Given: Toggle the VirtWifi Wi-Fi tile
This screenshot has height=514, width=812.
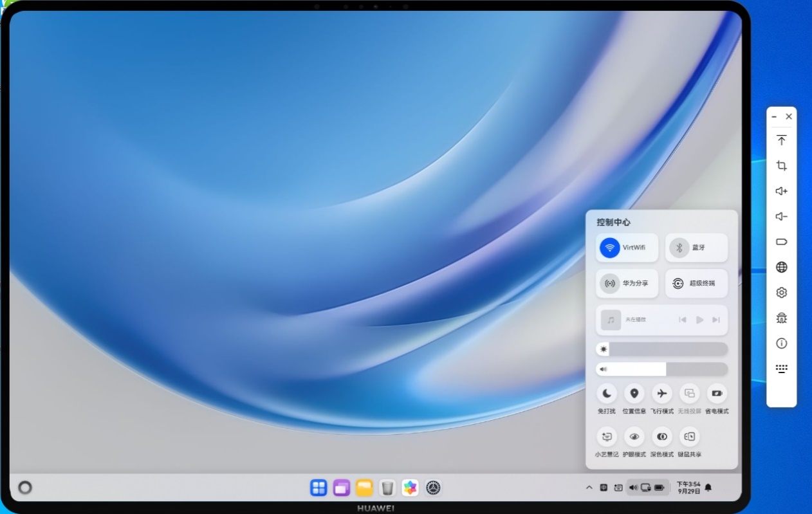Looking at the screenshot, I should point(627,248).
